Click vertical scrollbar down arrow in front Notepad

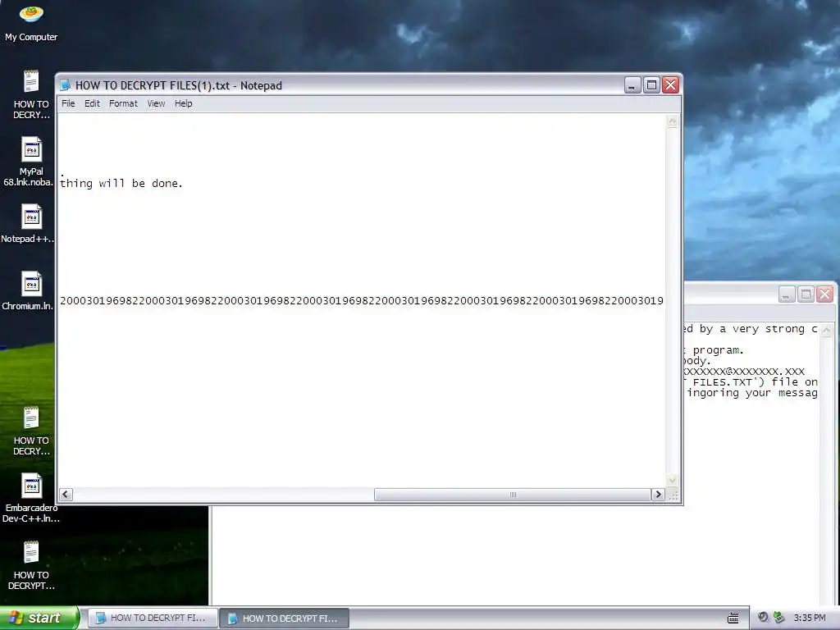[673, 481]
